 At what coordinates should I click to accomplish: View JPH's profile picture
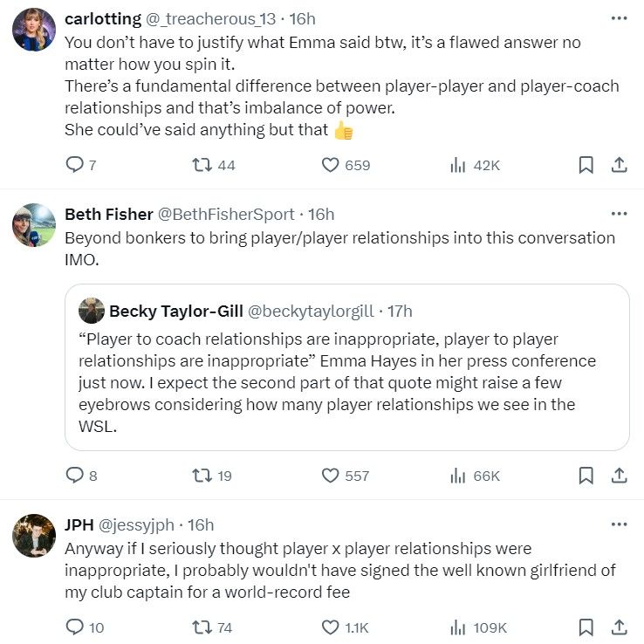34,535
